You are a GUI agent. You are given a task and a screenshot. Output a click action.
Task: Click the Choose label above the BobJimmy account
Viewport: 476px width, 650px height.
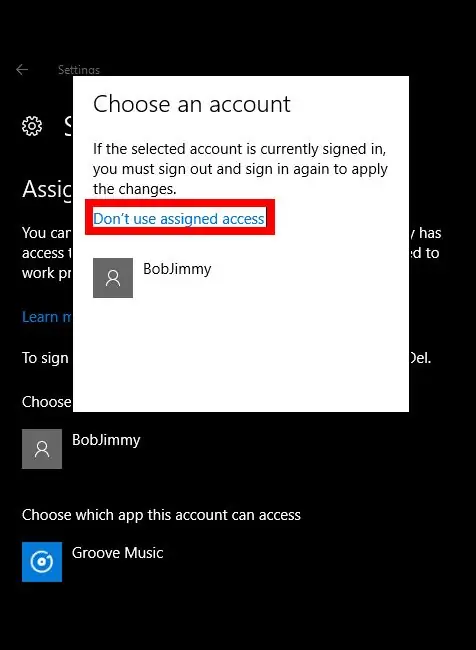pos(47,402)
